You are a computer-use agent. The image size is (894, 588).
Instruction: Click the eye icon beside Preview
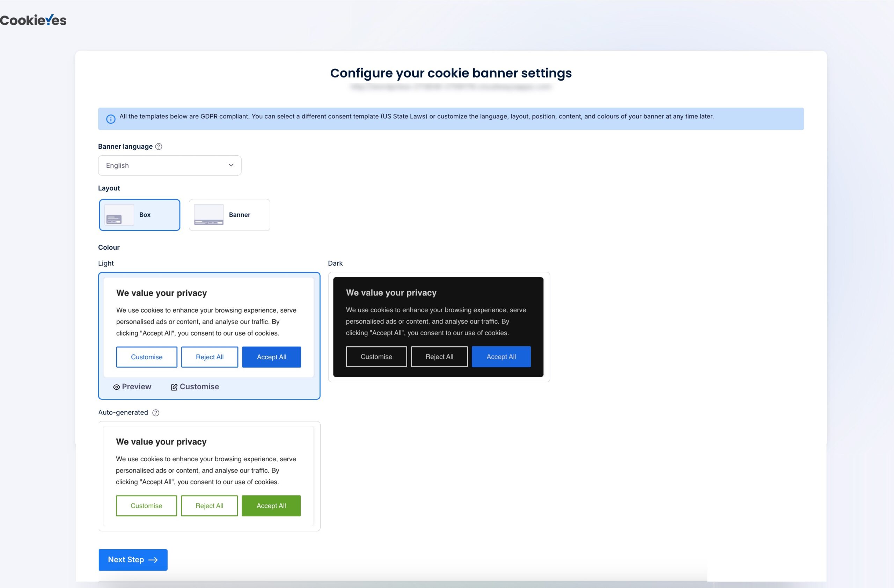116,387
